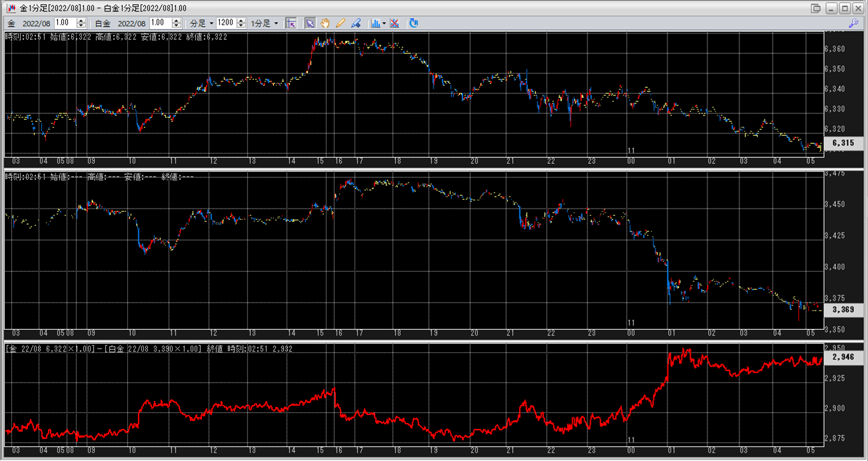Click the platinum ratio 1.00 stepper arrows

(x=177, y=23)
